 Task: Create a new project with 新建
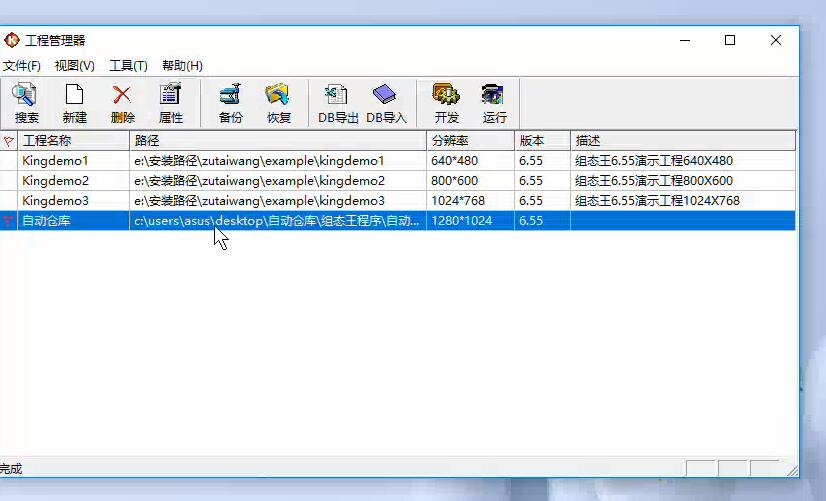tap(74, 103)
